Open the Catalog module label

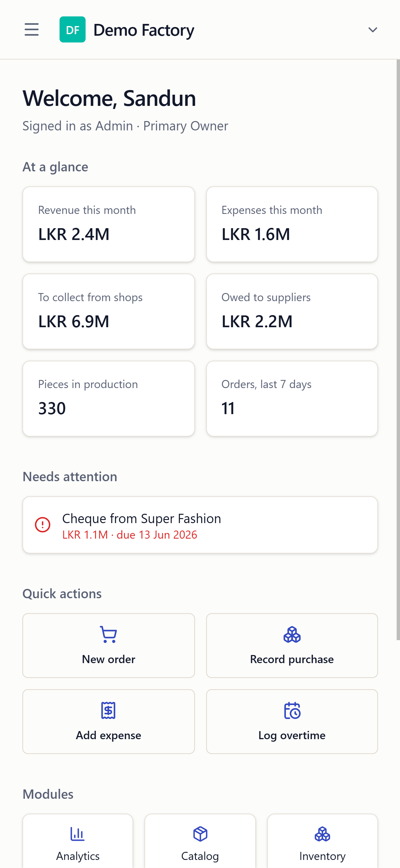(x=200, y=856)
